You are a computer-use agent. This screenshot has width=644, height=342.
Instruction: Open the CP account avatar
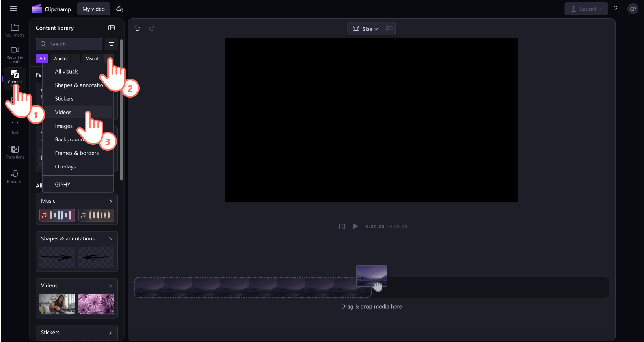click(x=633, y=9)
